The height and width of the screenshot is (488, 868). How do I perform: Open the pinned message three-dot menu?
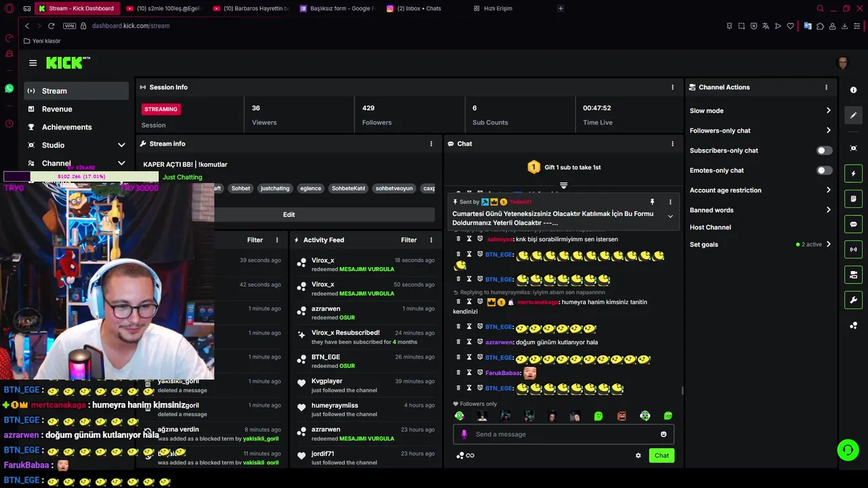click(x=670, y=202)
